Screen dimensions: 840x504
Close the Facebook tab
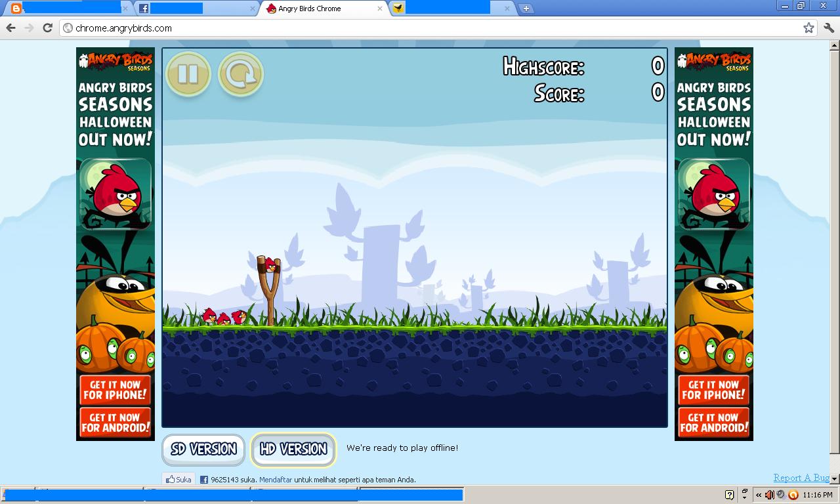pos(252,9)
